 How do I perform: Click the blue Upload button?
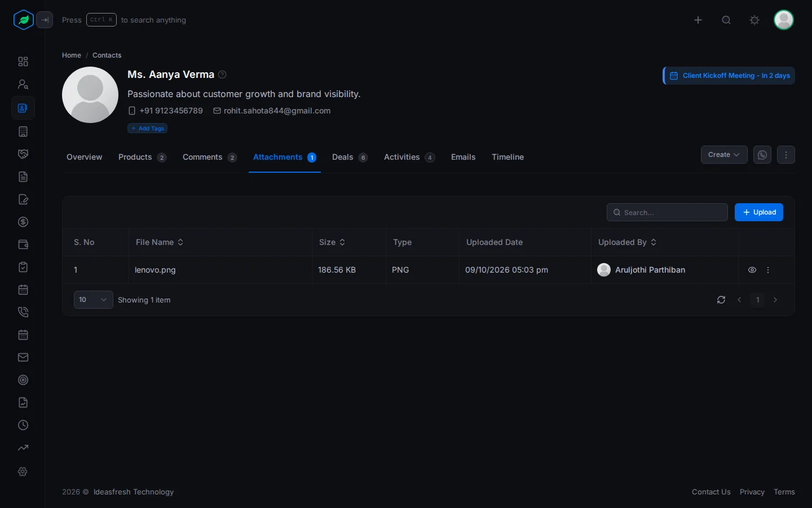pyautogui.click(x=759, y=212)
